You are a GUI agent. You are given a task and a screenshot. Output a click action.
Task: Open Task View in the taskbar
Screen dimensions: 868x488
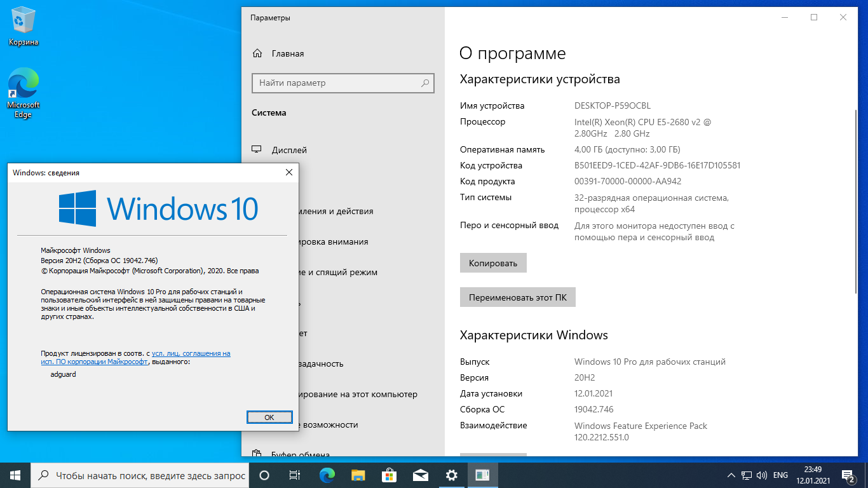295,475
